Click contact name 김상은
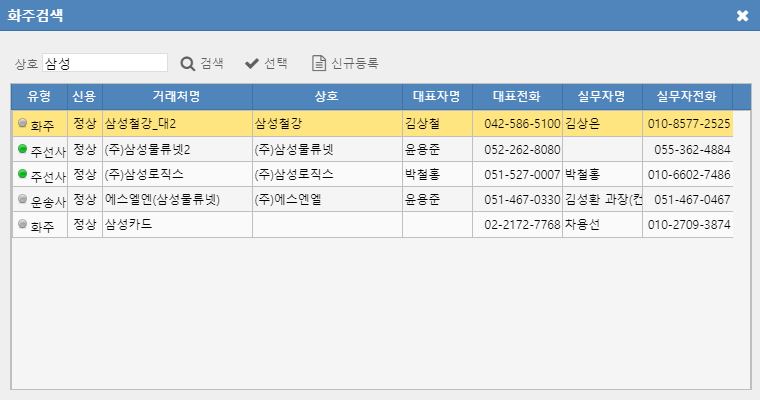 point(582,124)
